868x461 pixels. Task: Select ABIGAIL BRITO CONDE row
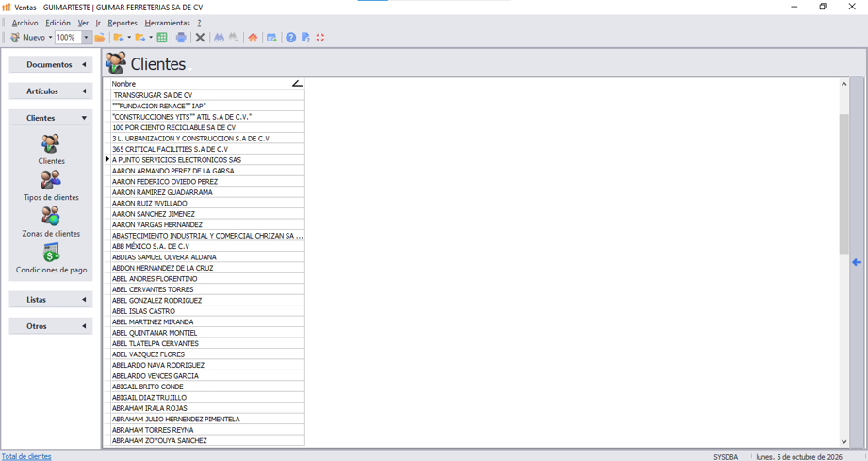tap(207, 387)
